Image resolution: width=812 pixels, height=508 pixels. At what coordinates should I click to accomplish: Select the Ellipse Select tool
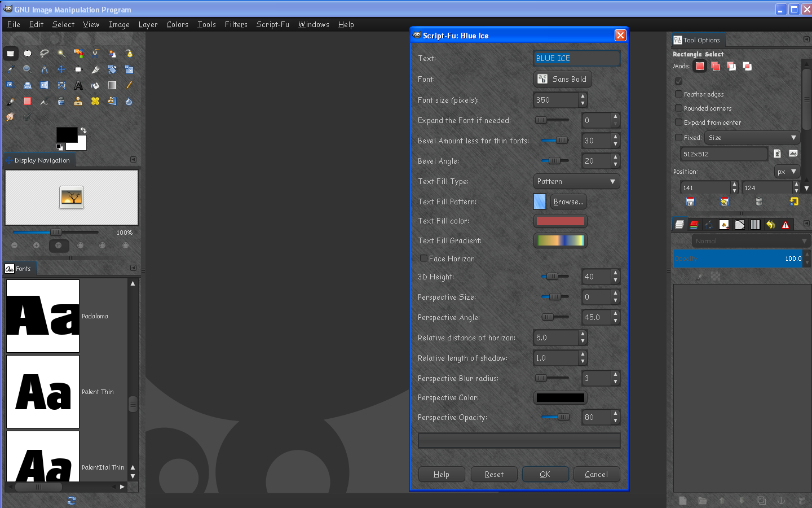[x=27, y=54]
